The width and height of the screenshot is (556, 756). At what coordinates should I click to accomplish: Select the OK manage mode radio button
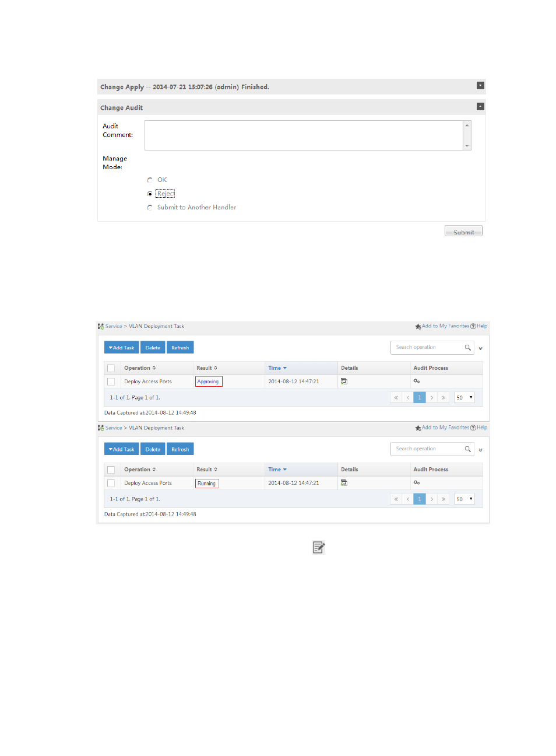click(150, 180)
